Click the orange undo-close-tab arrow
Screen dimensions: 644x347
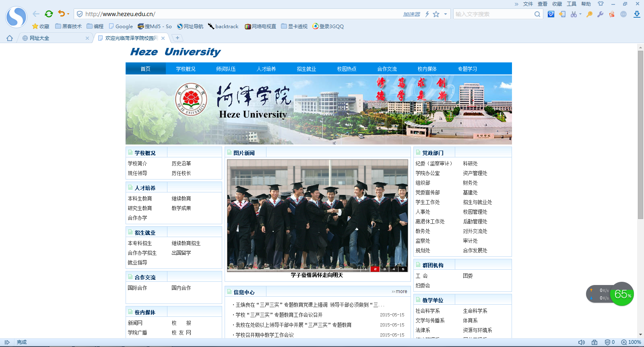tap(61, 14)
